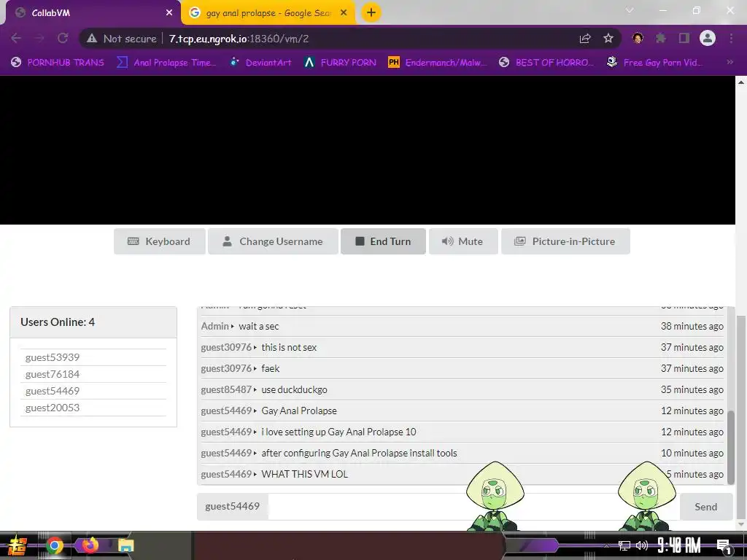The height and width of the screenshot is (560, 747).
Task: Switch to the Google Search tab
Action: coord(267,13)
